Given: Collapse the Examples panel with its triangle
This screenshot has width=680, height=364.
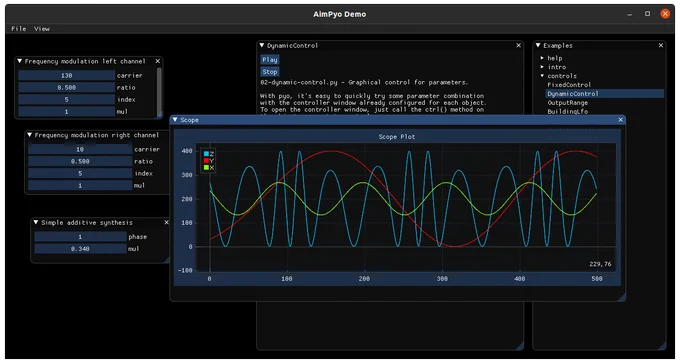Looking at the screenshot, I should pos(538,46).
